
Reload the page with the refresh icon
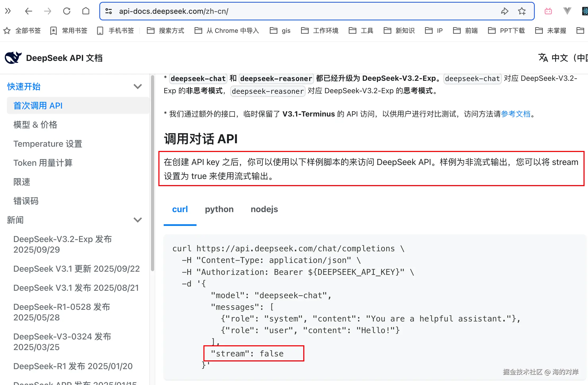pos(67,11)
